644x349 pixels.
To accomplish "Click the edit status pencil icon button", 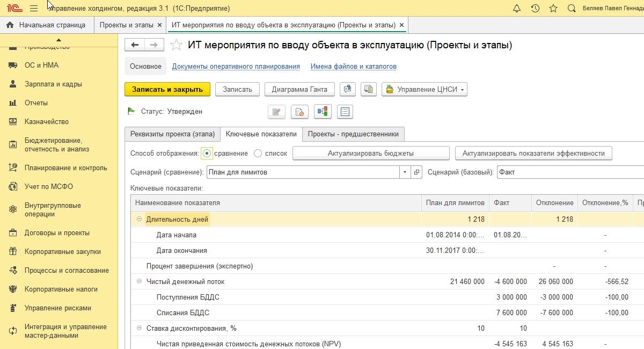I will pos(276,112).
